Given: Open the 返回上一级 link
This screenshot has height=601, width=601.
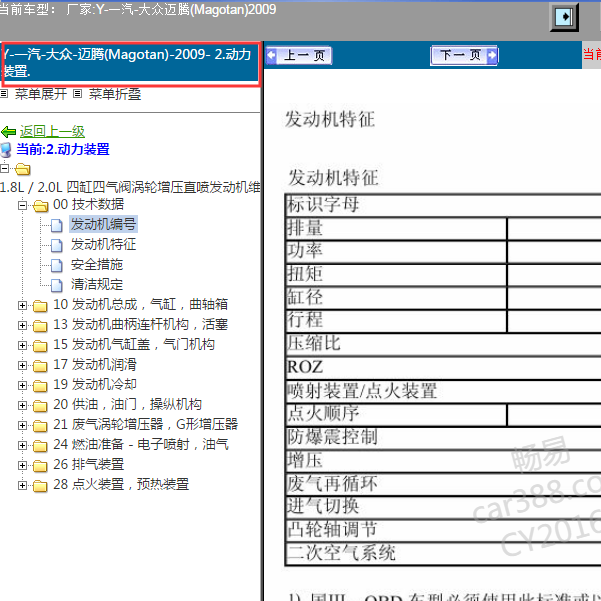Looking at the screenshot, I should click(x=52, y=131).
